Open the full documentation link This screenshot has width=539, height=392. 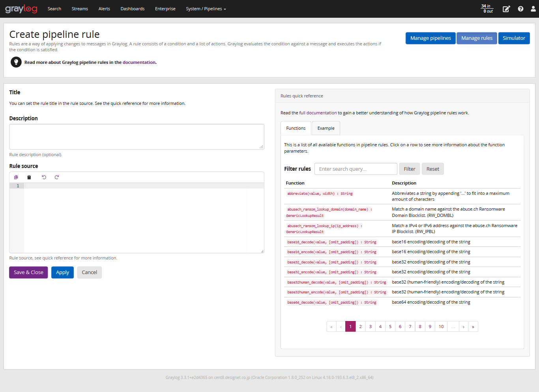click(x=318, y=113)
